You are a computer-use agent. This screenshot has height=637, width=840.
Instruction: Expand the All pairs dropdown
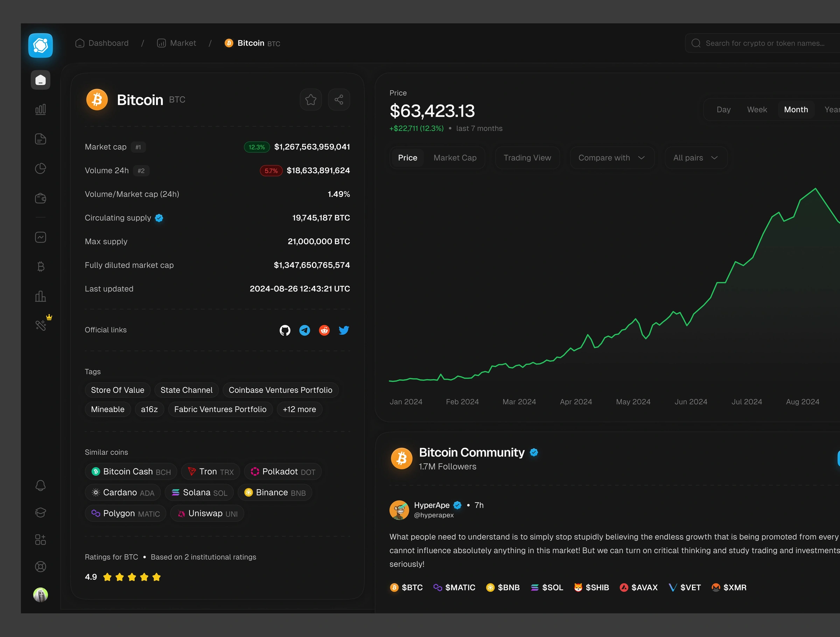point(696,158)
